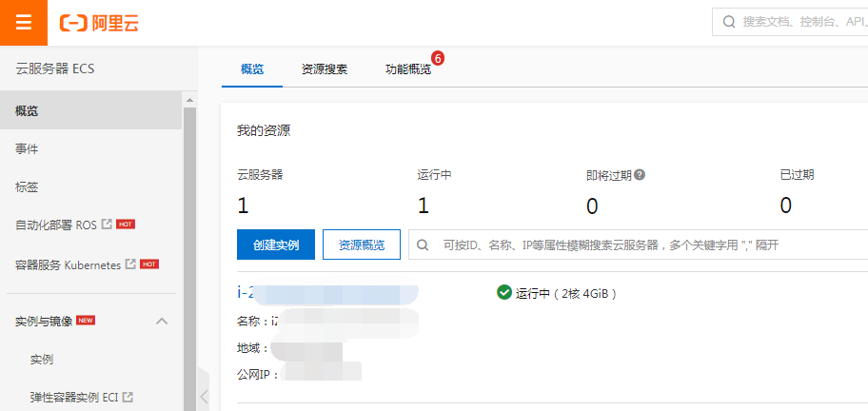868x411 pixels.
Task: Click the 云服务器 ECS sidebar title
Action: coord(55,68)
